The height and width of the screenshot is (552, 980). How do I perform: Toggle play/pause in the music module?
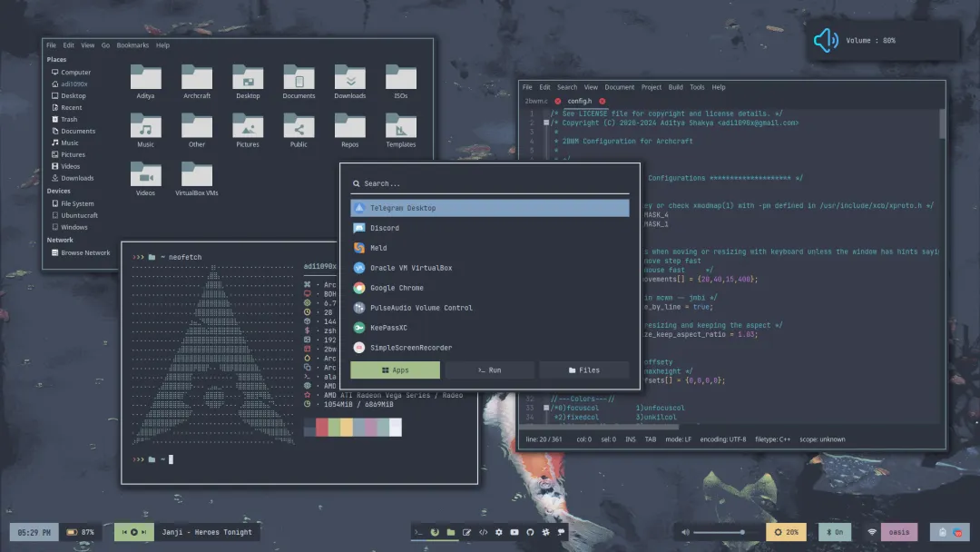(133, 532)
